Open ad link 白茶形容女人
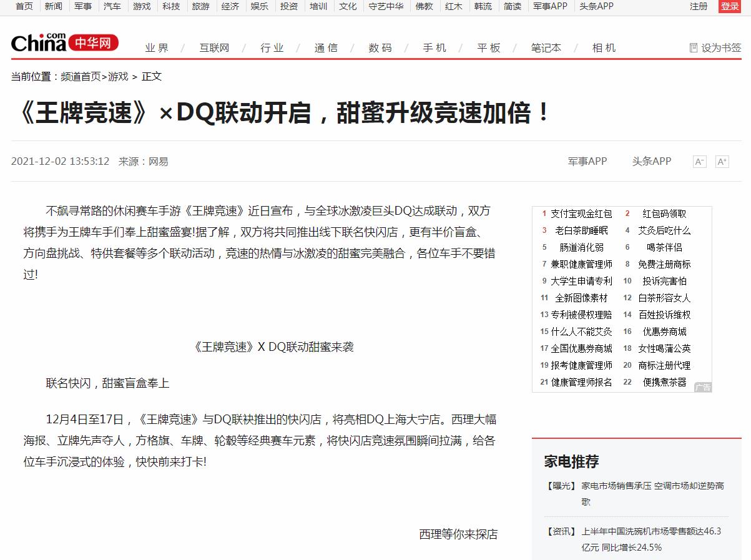This screenshot has width=751, height=560. pyautogui.click(x=664, y=298)
